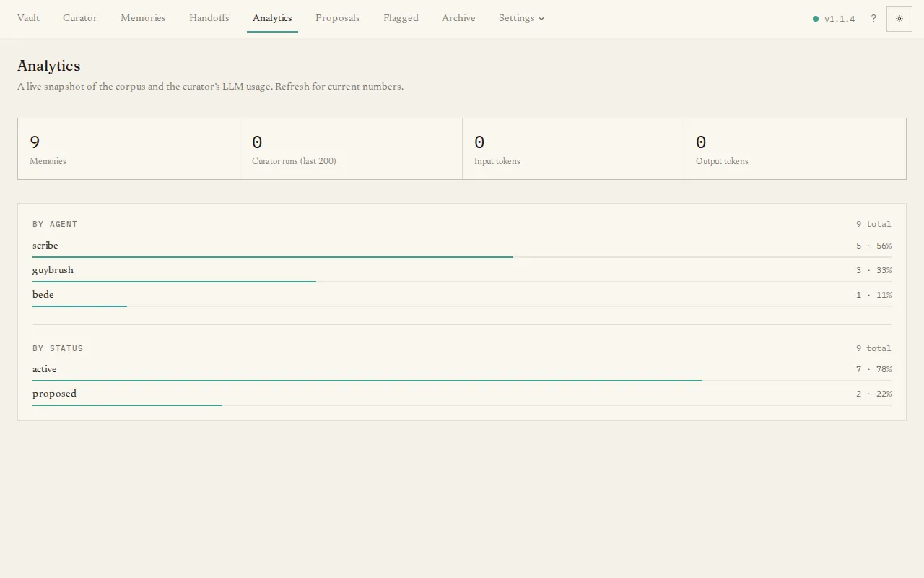Open help with the question mark icon
Screen dimensions: 924x578
(x=873, y=19)
